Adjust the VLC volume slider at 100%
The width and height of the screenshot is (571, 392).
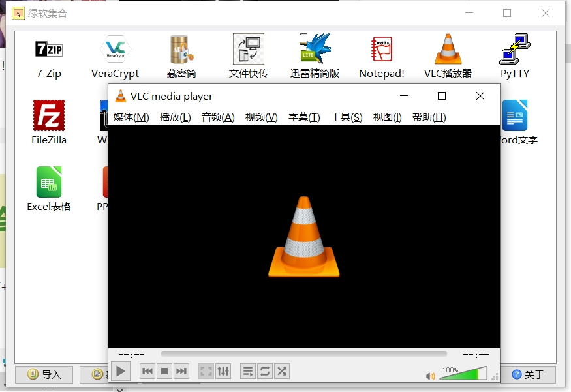[463, 374]
